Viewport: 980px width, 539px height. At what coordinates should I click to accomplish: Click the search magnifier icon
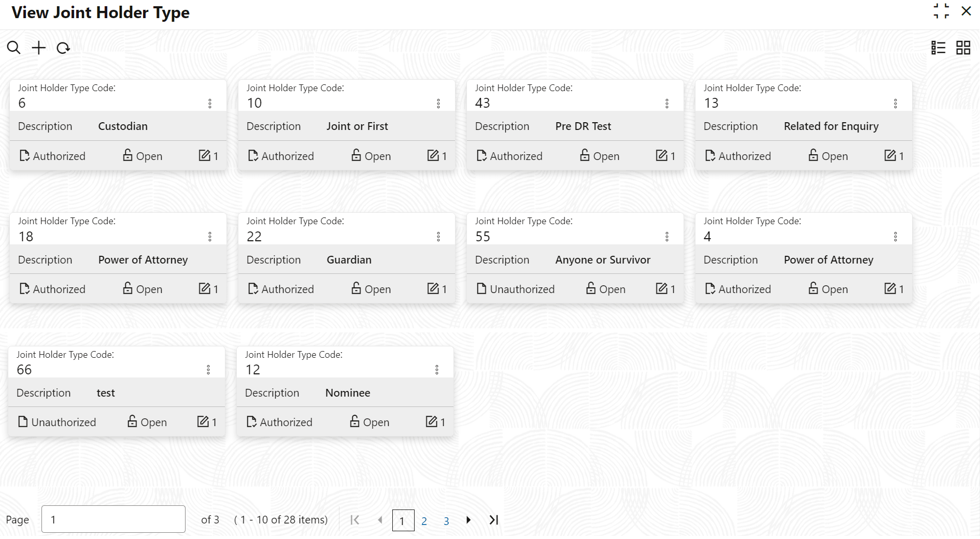tap(13, 48)
